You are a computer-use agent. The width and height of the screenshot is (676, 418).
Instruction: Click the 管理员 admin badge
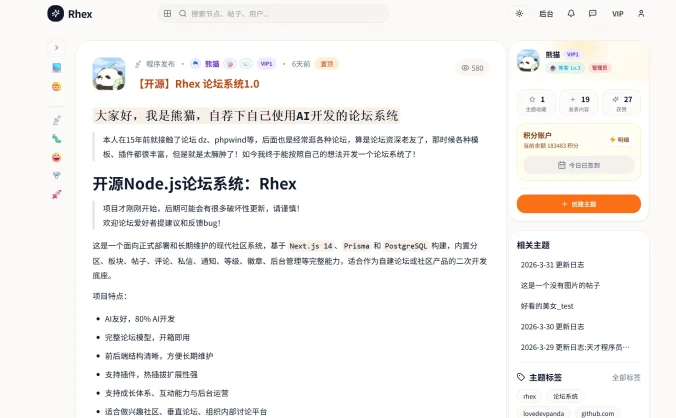tap(599, 68)
